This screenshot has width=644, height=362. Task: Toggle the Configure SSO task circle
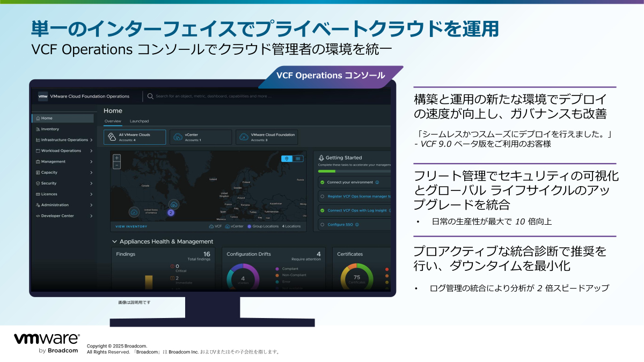click(x=322, y=225)
